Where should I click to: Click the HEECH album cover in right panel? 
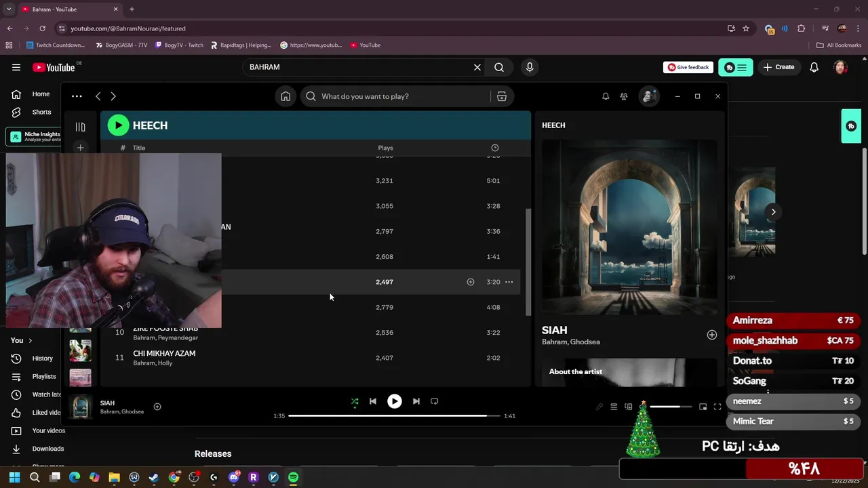[629, 228]
